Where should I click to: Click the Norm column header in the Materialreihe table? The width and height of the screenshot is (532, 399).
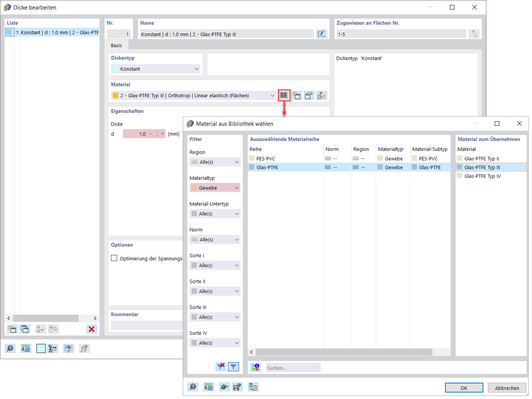tap(337, 149)
